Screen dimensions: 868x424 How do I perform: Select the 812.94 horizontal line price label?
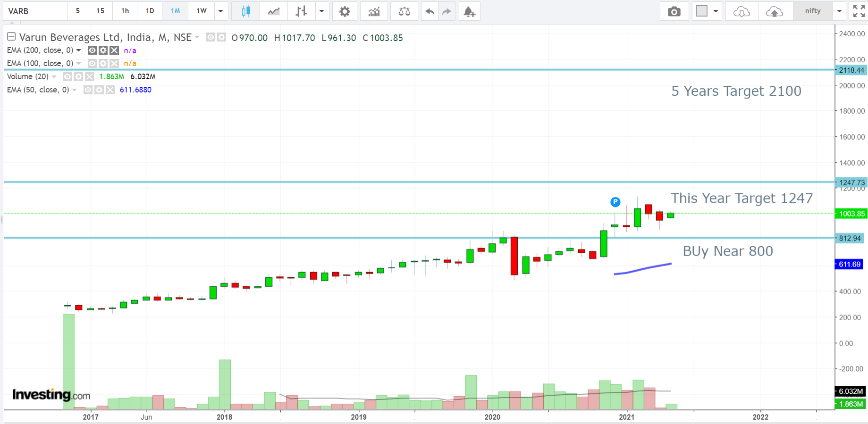(x=850, y=238)
